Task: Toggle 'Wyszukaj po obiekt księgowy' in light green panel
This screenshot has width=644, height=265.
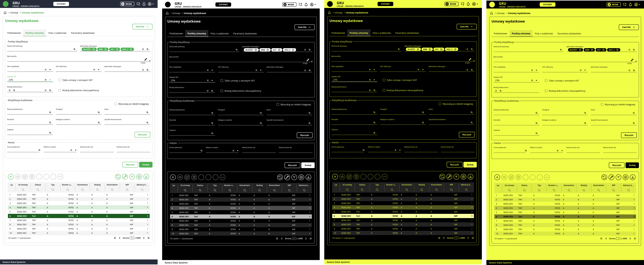Action: click(116, 104)
